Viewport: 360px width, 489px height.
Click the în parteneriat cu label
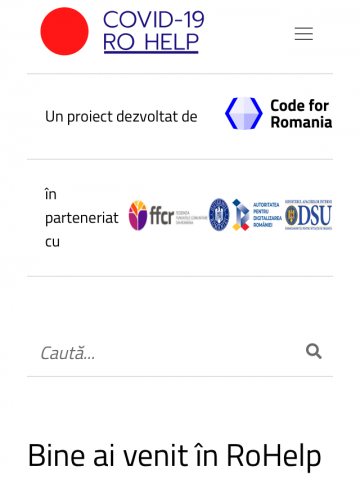pos(82,218)
